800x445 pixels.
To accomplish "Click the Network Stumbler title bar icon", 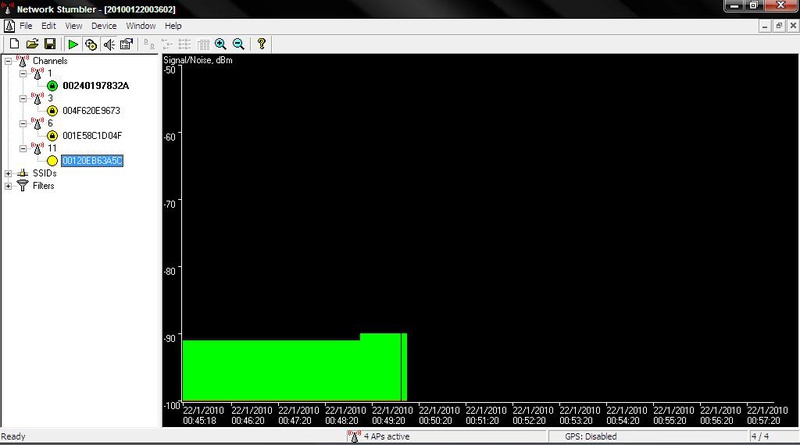I will 8,8.
